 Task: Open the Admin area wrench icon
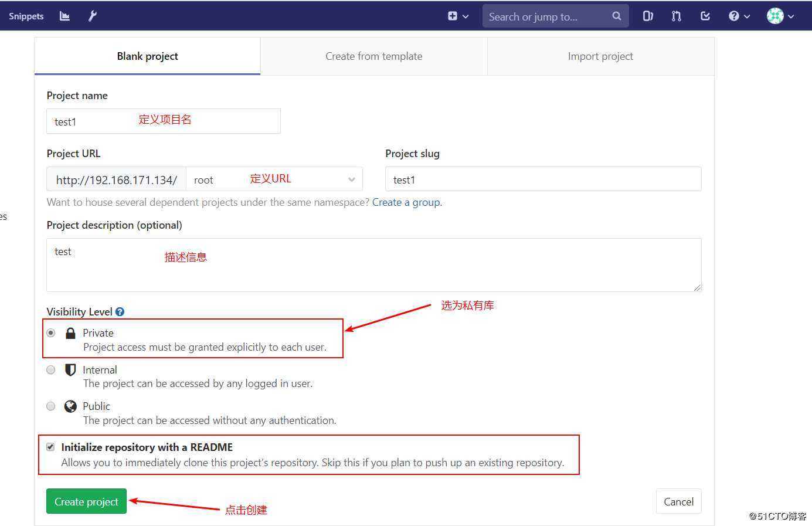[93, 16]
